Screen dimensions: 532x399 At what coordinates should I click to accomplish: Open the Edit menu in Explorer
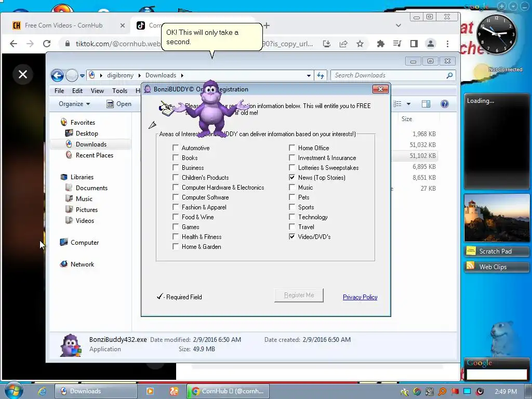click(x=77, y=90)
